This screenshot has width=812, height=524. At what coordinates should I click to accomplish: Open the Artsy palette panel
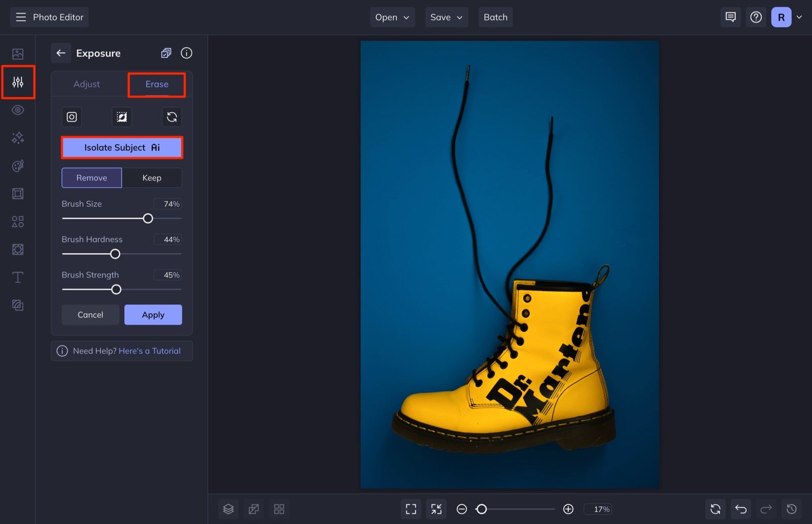pyautogui.click(x=18, y=165)
